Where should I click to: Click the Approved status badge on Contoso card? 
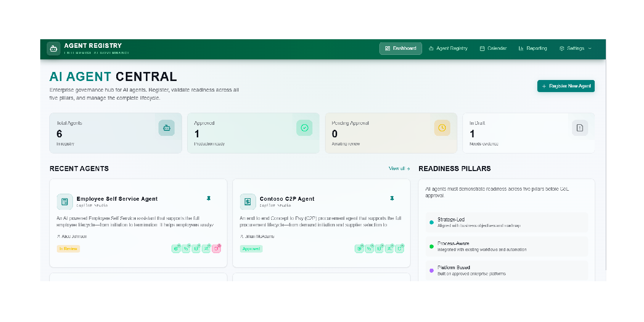(251, 249)
